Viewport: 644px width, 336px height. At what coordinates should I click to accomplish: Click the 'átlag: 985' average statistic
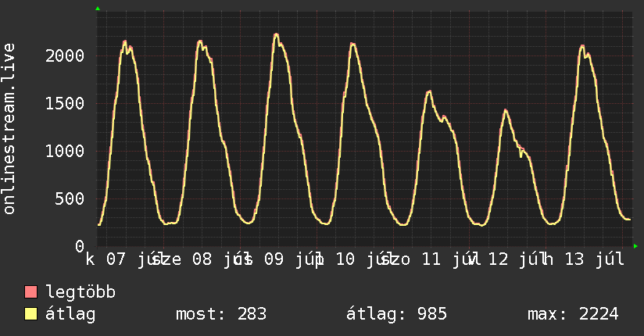[396, 314]
